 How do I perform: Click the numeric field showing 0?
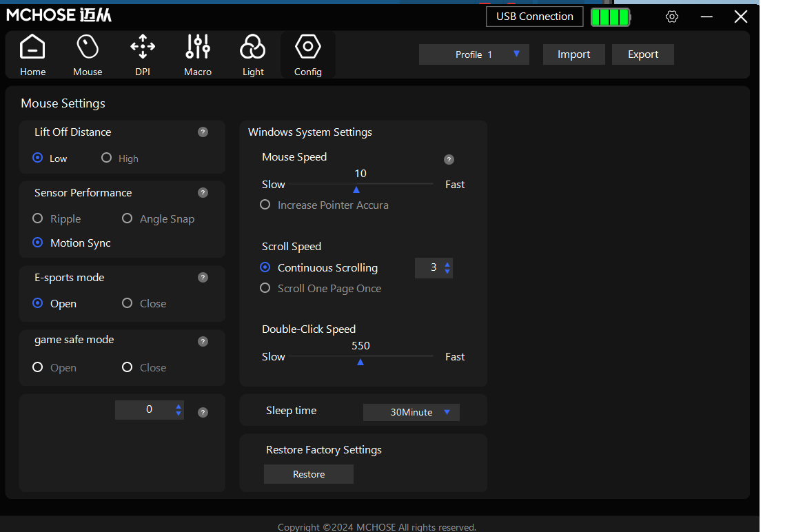149,410
